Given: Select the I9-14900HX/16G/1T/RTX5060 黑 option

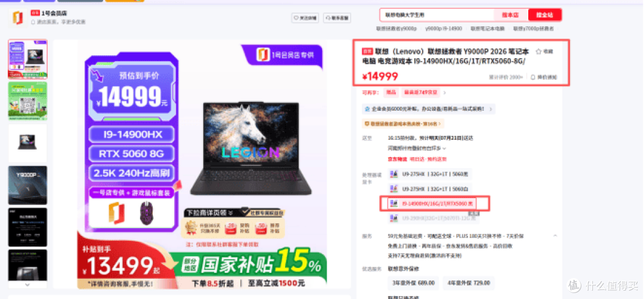Looking at the screenshot, I should (432, 204).
